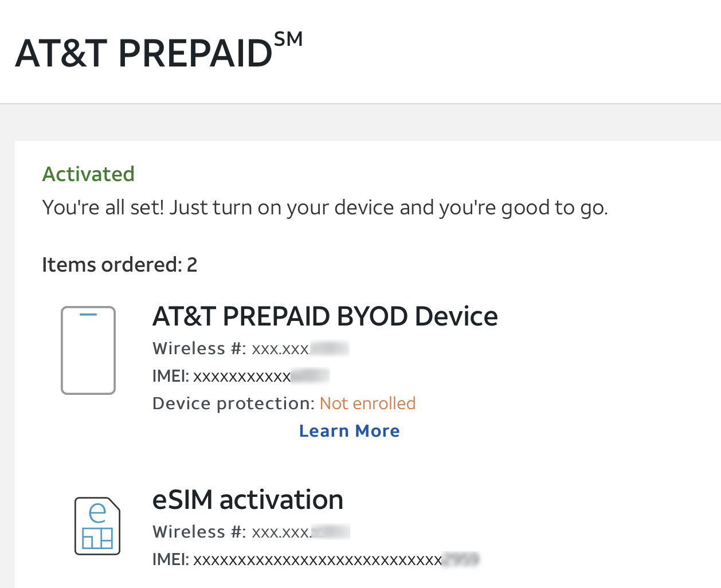This screenshot has width=721, height=588.
Task: Click the Device protection label
Action: point(233,403)
